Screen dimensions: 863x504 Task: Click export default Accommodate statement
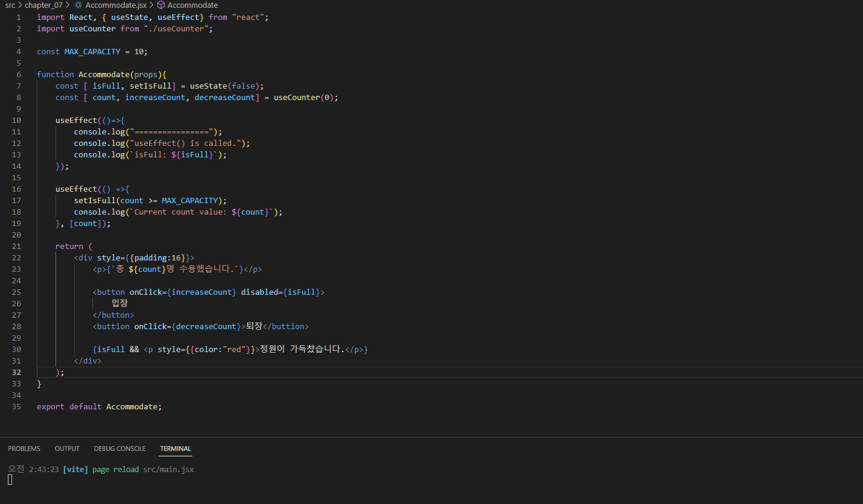point(100,407)
